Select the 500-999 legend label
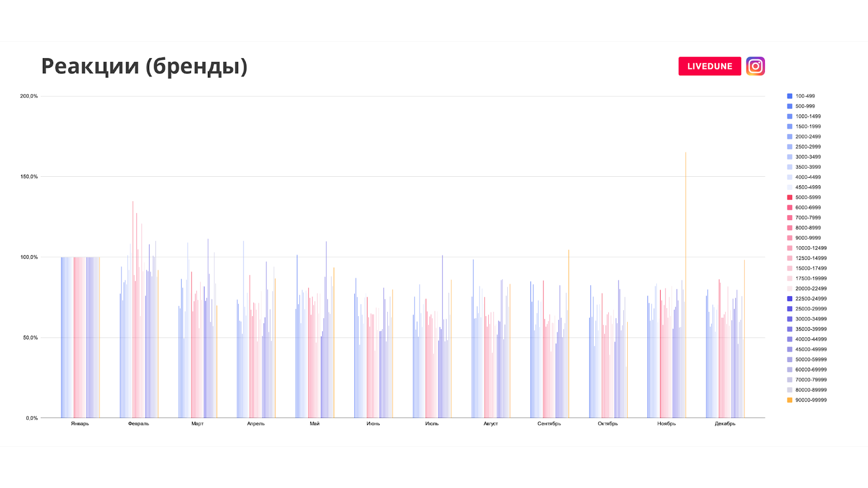Image resolution: width=868 pixels, height=488 pixels. (x=805, y=106)
